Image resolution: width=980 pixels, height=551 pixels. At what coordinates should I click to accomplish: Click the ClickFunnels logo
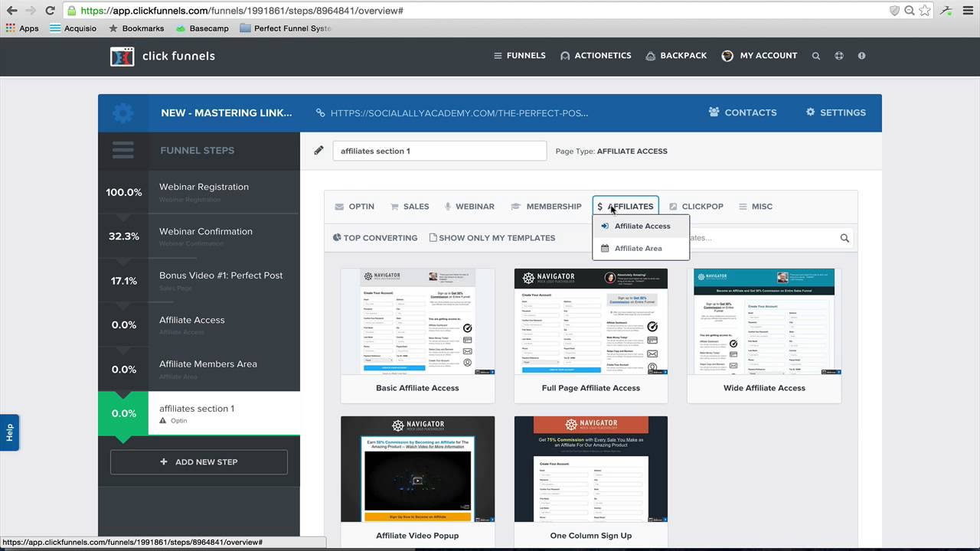163,56
